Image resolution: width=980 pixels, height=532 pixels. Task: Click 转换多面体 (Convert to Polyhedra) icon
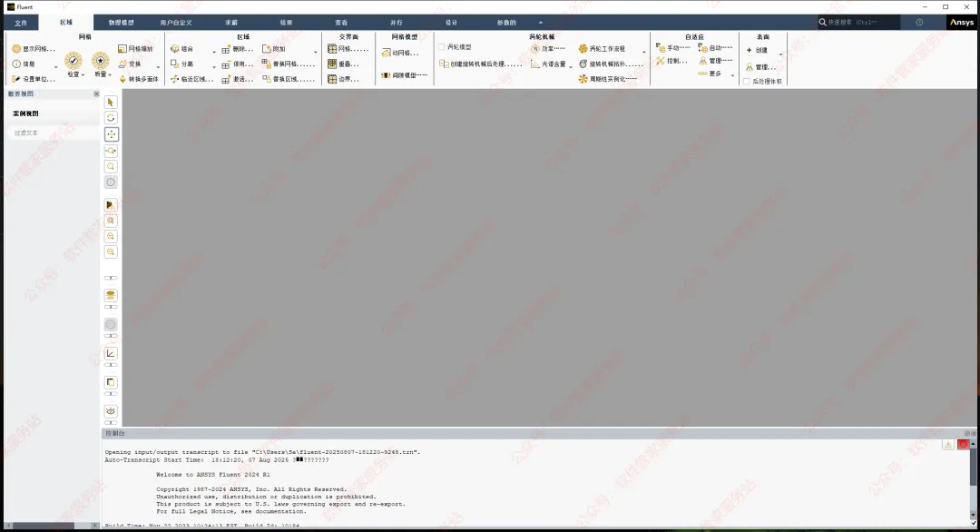point(122,79)
